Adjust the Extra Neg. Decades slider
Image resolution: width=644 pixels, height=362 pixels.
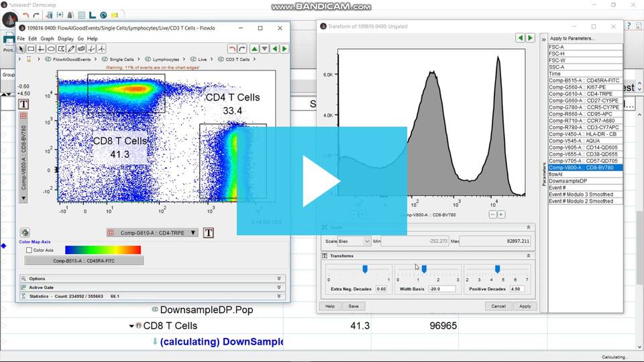coord(365,269)
